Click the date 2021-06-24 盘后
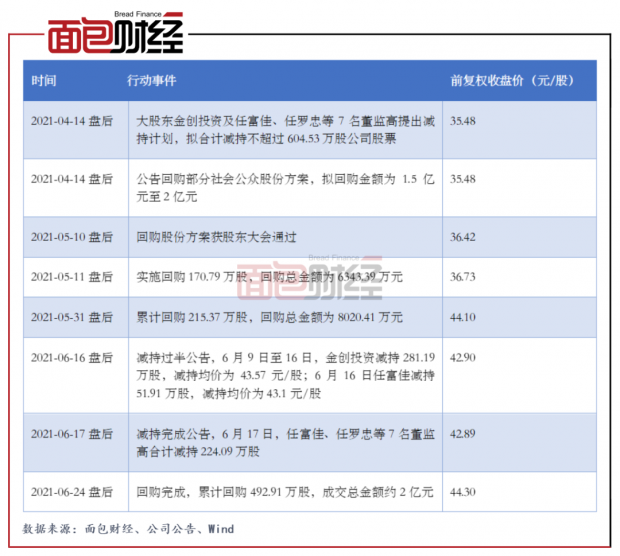Image resolution: width=620 pixels, height=556 pixels. click(x=72, y=492)
